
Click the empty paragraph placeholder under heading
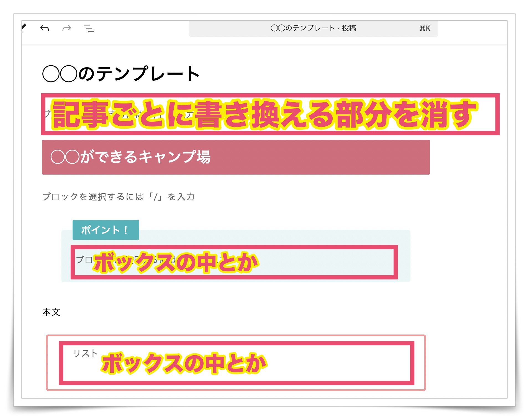tap(119, 197)
